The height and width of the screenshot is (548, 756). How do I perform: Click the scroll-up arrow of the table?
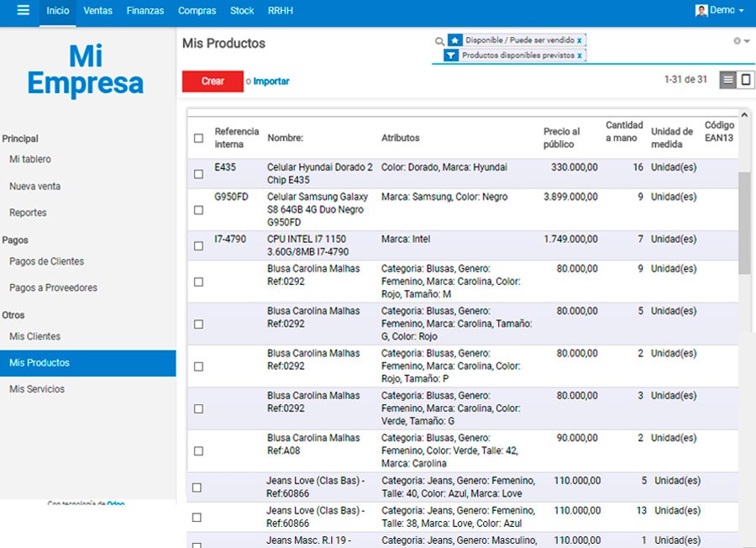click(x=744, y=115)
